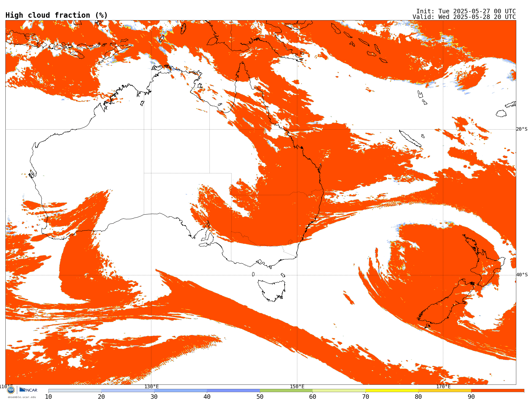Open the ensemble.ucar.edu text link
This screenshot has width=532, height=400.
click(22, 397)
